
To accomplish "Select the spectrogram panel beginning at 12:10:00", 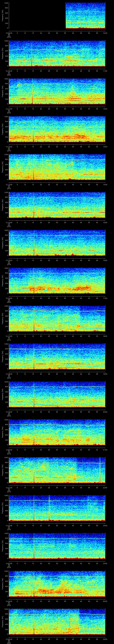I will tap(57, 54).
